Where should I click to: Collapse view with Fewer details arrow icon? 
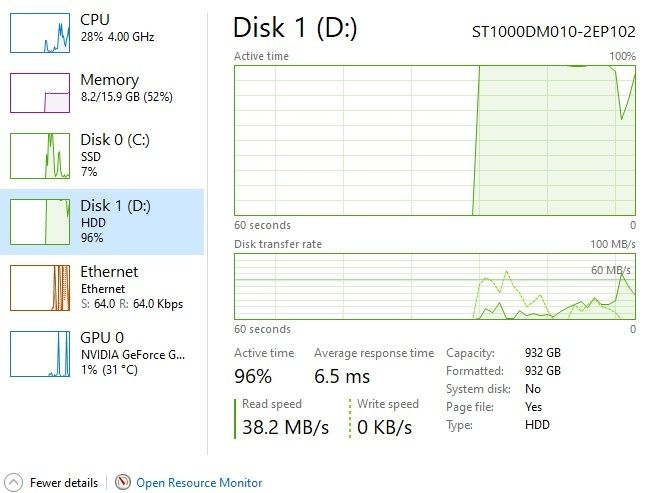point(14,483)
